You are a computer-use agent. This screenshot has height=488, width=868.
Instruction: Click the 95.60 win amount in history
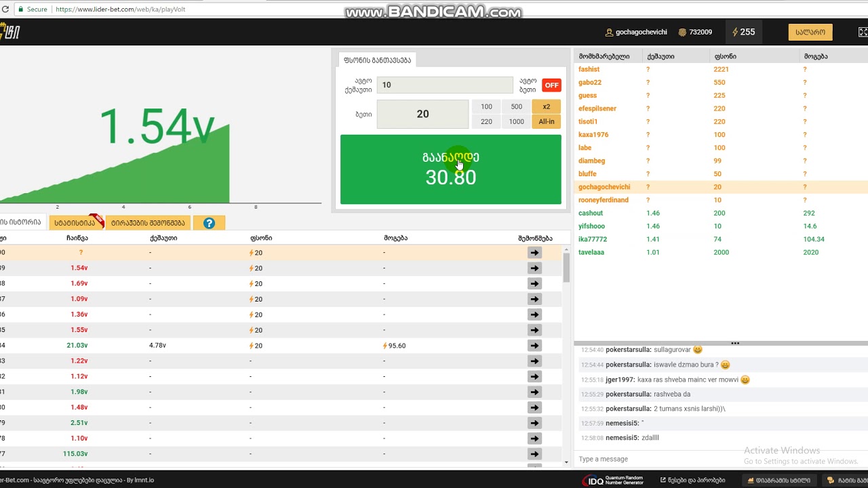pos(395,346)
